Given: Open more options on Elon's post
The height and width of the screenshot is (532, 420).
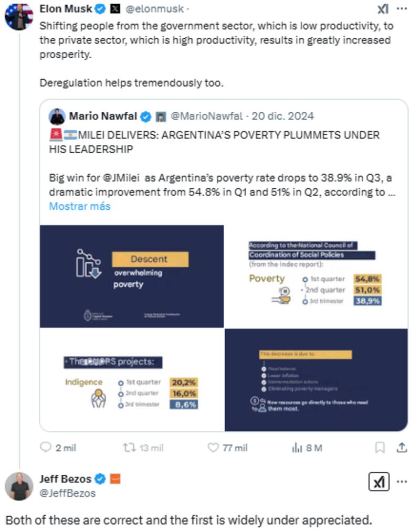Looking at the screenshot, I should (x=402, y=9).
